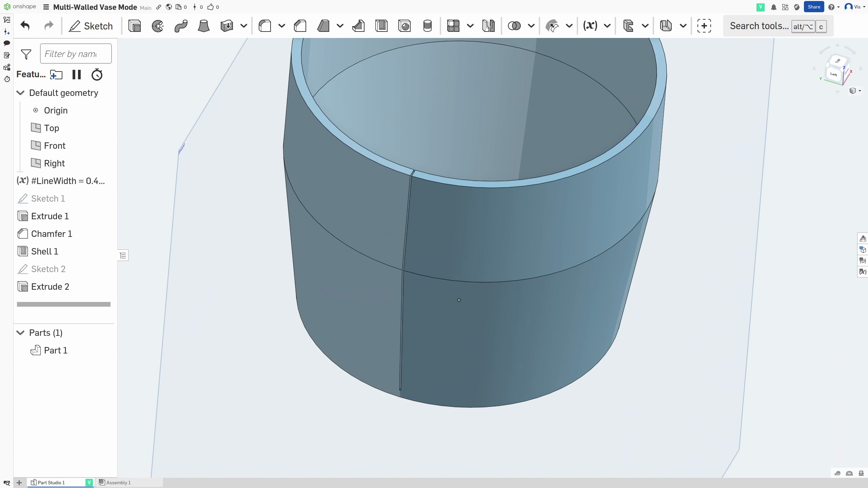Start a new Sketch
868x488 pixels.
click(91, 26)
